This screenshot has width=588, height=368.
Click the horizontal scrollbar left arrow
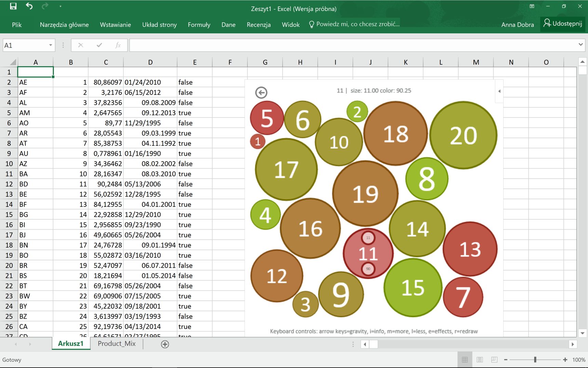365,344
